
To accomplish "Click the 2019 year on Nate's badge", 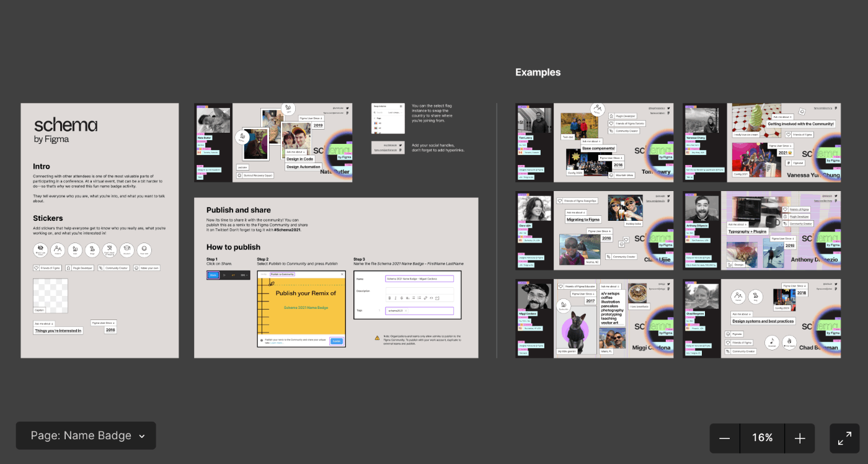I will click(x=318, y=125).
